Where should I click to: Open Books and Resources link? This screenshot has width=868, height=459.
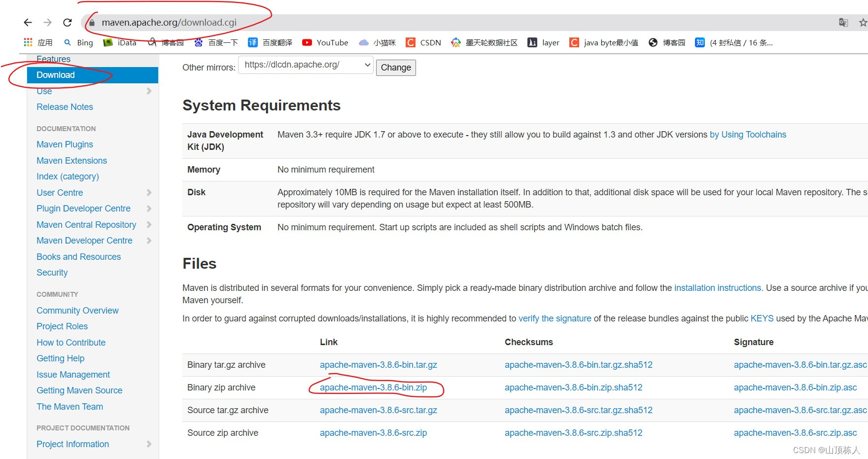pos(78,257)
